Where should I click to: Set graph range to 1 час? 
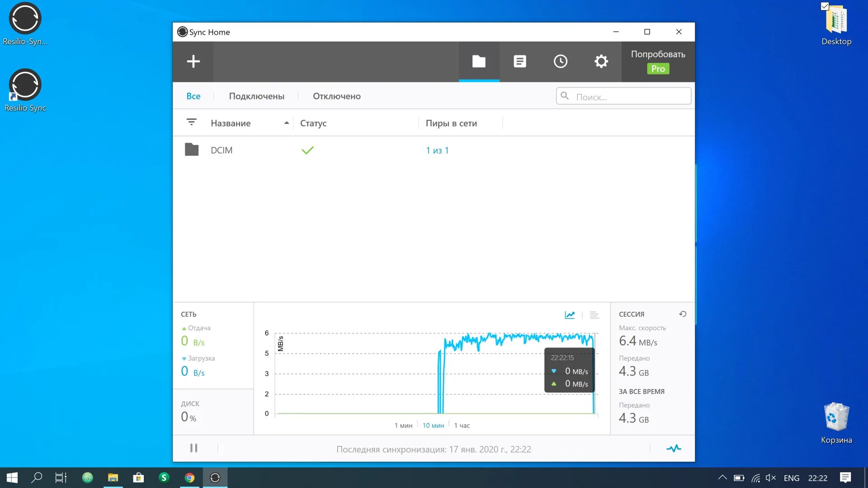462,426
